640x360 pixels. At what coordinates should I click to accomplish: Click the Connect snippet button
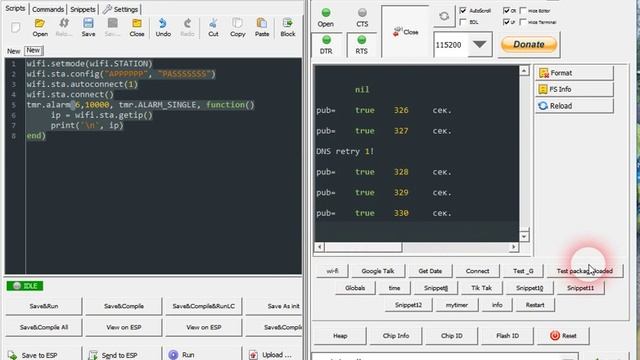coord(477,271)
